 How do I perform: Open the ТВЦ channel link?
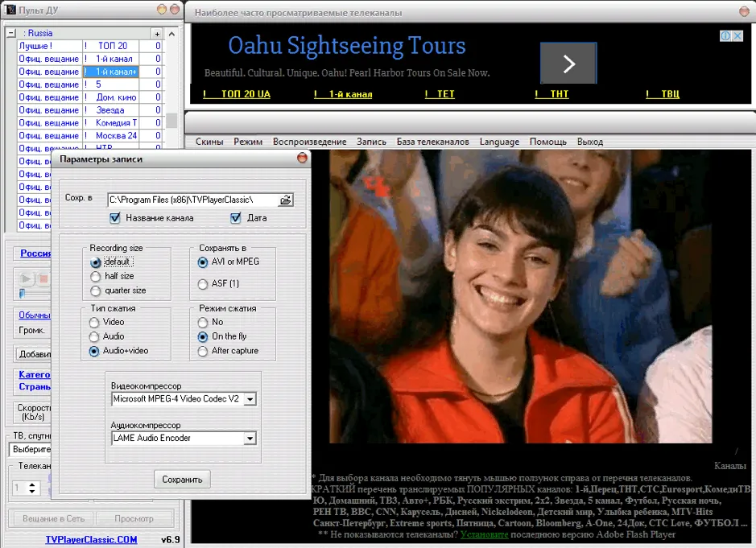[x=663, y=94]
